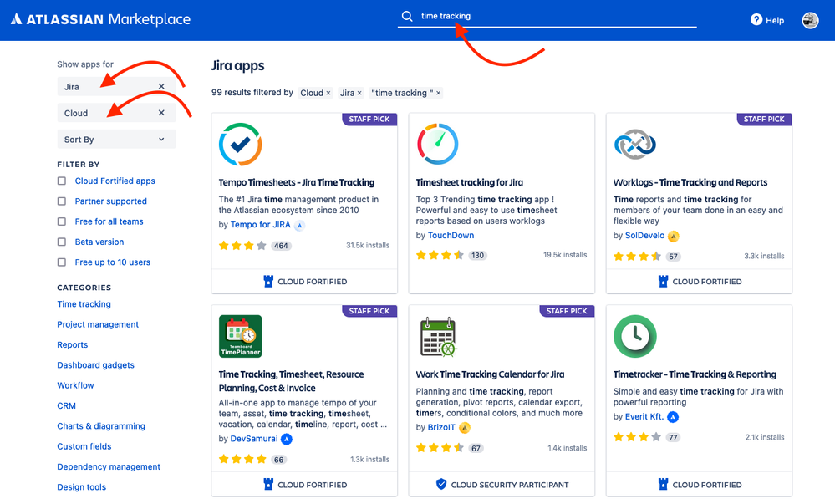The width and height of the screenshot is (835, 504).
Task: Open Tempo Timesheets - Jira Time Tracking
Action: point(297,182)
